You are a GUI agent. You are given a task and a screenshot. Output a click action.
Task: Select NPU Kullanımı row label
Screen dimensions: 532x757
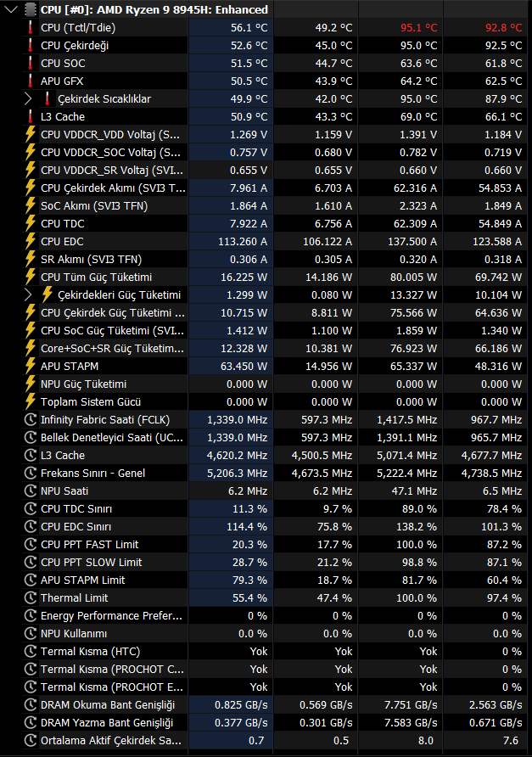[x=74, y=634]
